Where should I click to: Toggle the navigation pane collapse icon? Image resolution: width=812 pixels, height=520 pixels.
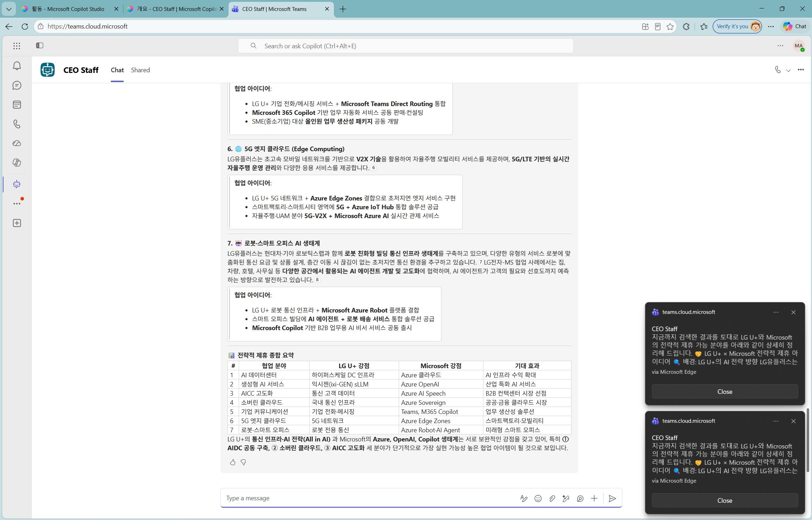click(39, 45)
